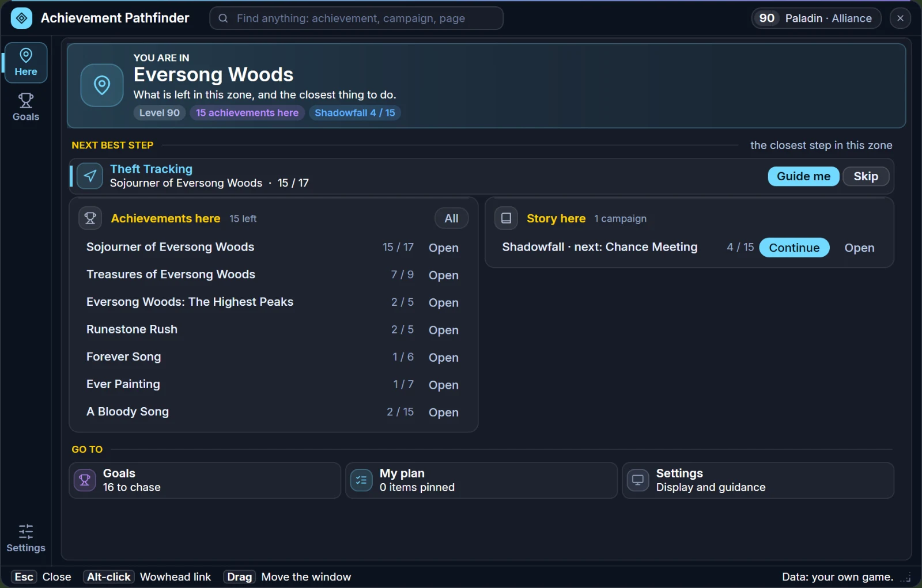This screenshot has width=922, height=588.
Task: Click the 15 achievements here tag
Action: pos(247,113)
